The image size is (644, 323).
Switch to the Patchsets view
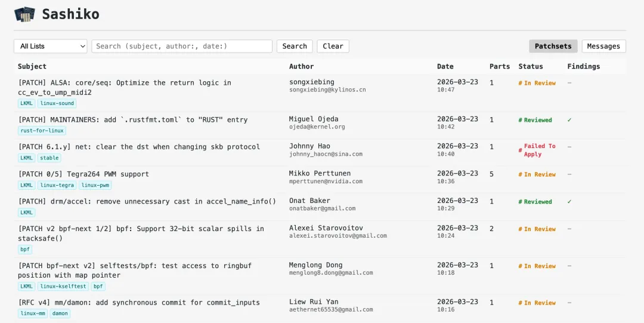click(553, 46)
